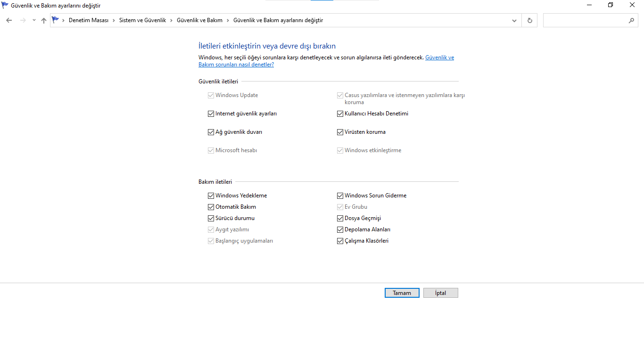Confirm settings with the Tamam button
Screen dimensions: 644x343
(x=402, y=293)
